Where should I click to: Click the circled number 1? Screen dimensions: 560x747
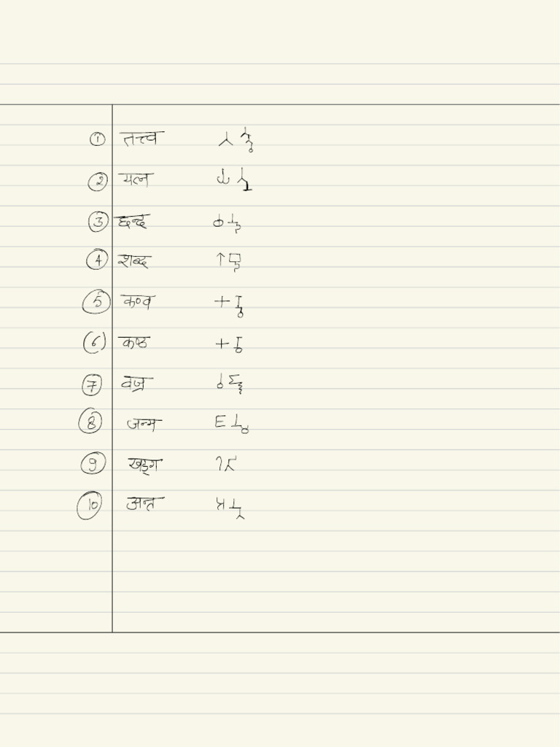[x=97, y=139]
